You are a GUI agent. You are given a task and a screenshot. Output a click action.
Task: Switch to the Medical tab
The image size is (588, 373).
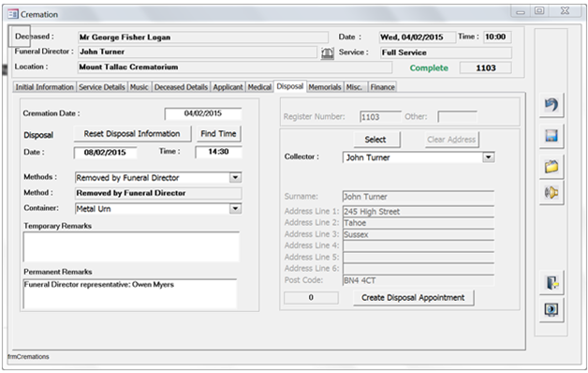click(x=259, y=87)
